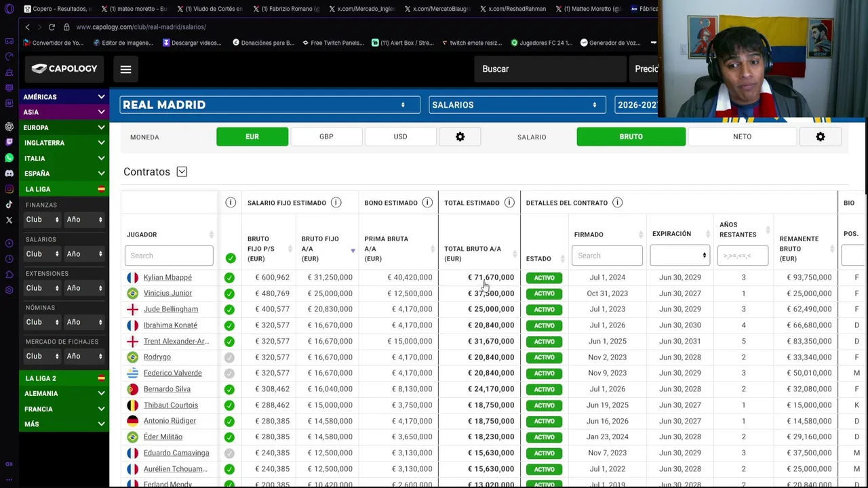Click the Buscar search field
This screenshot has width=868, height=488.
549,69
